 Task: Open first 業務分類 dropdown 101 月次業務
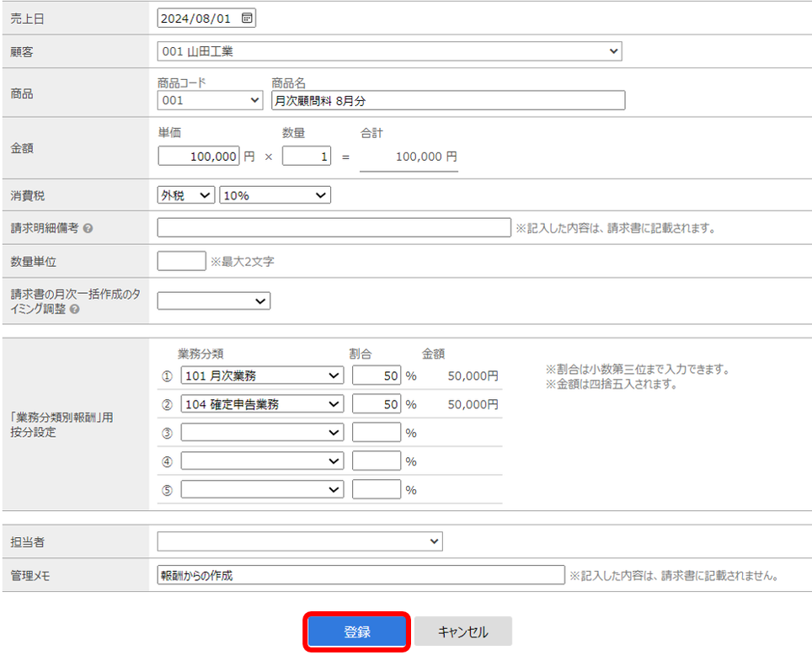click(262, 375)
